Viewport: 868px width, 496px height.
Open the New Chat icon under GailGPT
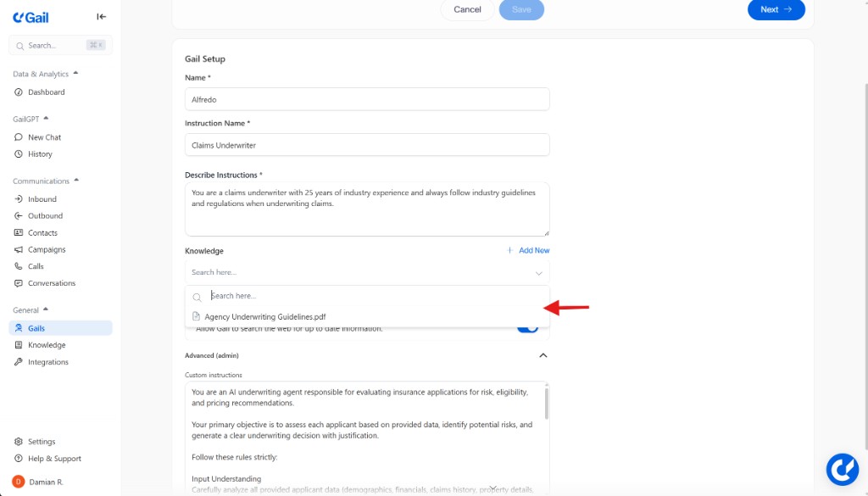[x=17, y=137]
